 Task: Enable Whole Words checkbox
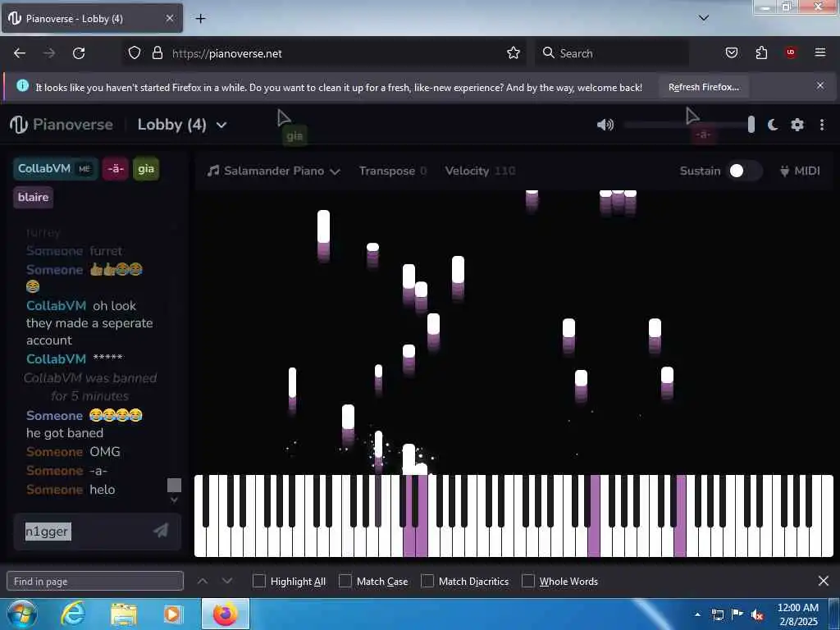528,581
